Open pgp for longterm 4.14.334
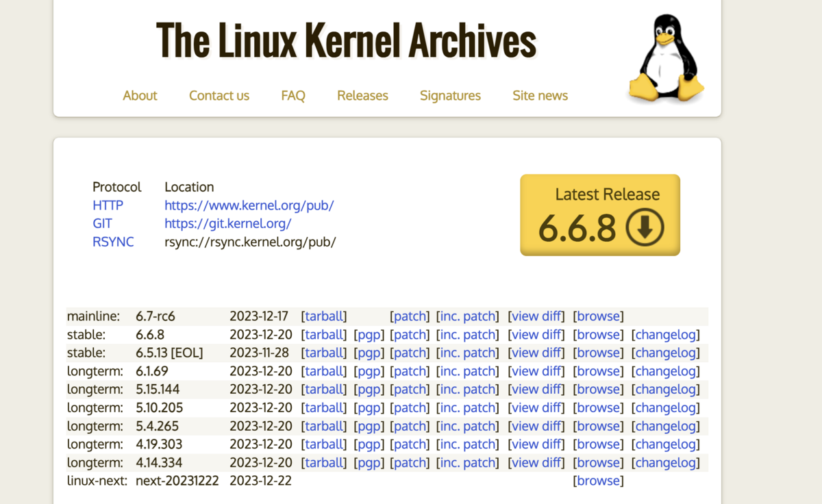Image resolution: width=822 pixels, height=504 pixels. tap(369, 462)
